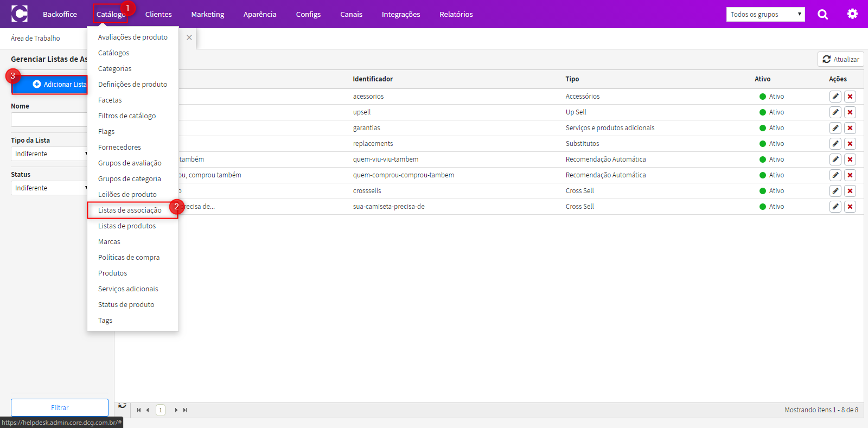Click the Filtrar button
Viewport: 868px width, 428px height.
tap(60, 408)
